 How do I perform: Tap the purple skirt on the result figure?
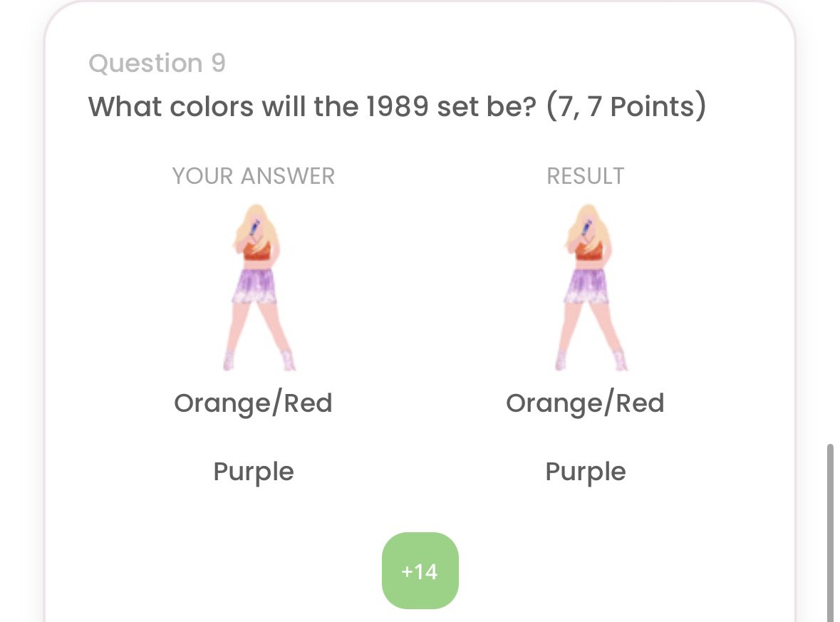pyautogui.click(x=588, y=286)
